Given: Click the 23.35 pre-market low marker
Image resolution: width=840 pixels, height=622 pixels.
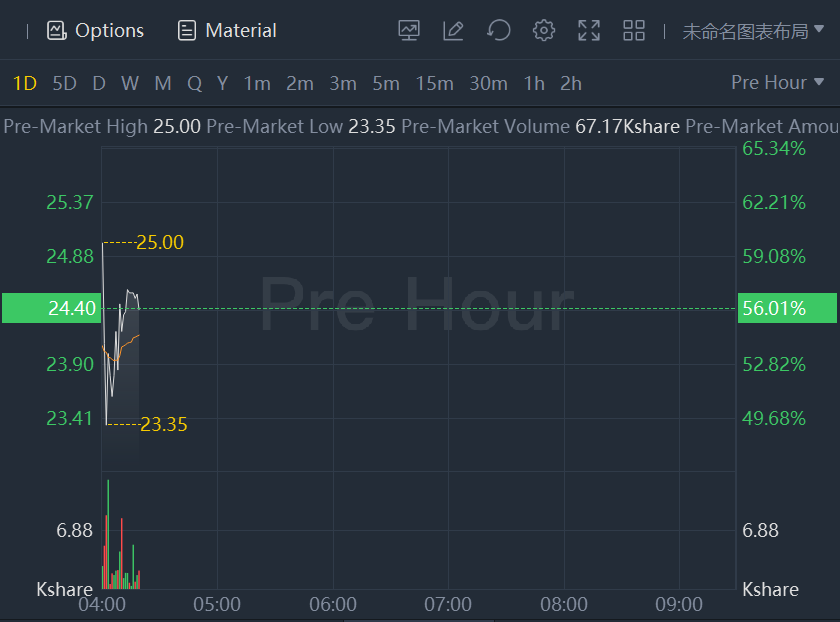Looking at the screenshot, I should coord(163,425).
